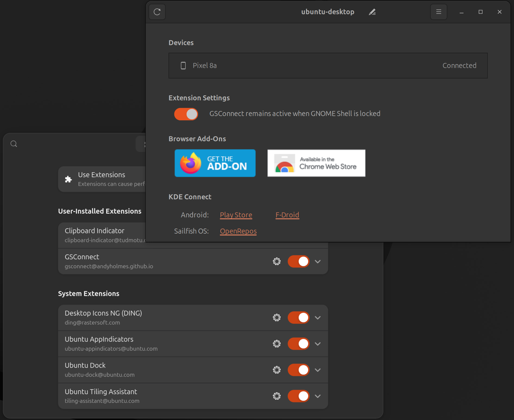Viewport: 514px width, 420px height.
Task: Click the phone icon beside Pixel 8a
Action: [x=183, y=65]
